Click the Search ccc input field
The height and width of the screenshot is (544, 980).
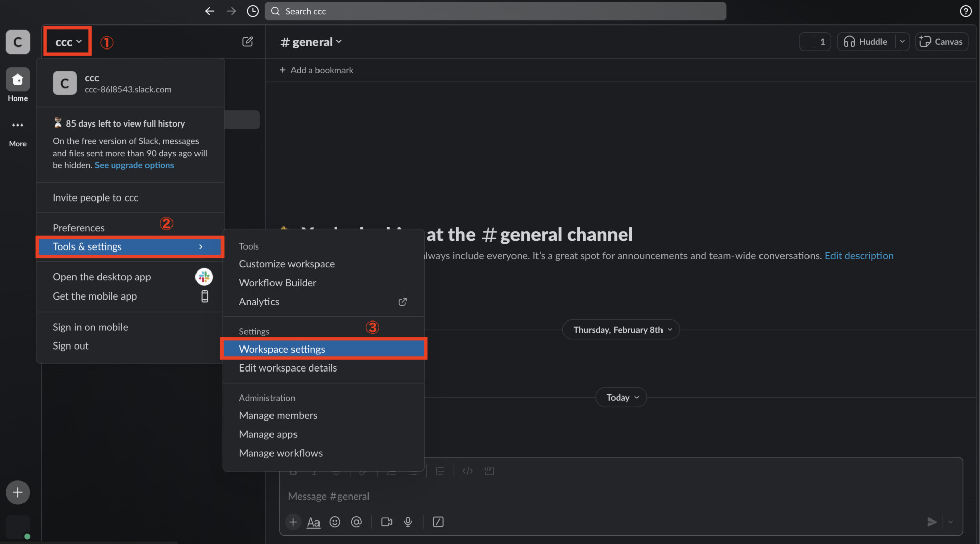tap(495, 11)
